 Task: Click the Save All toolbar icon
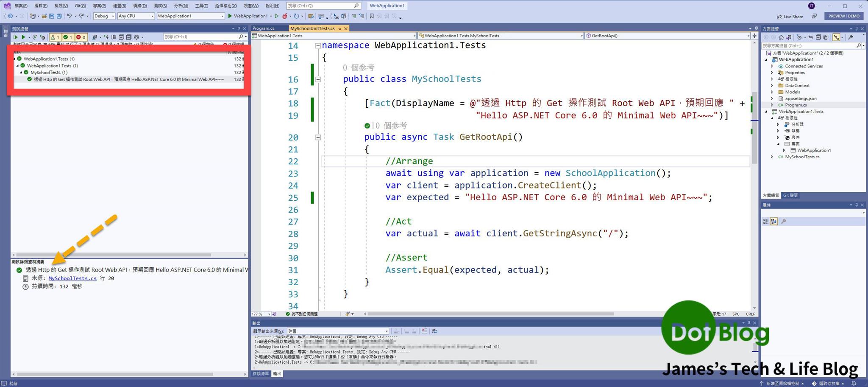(59, 16)
